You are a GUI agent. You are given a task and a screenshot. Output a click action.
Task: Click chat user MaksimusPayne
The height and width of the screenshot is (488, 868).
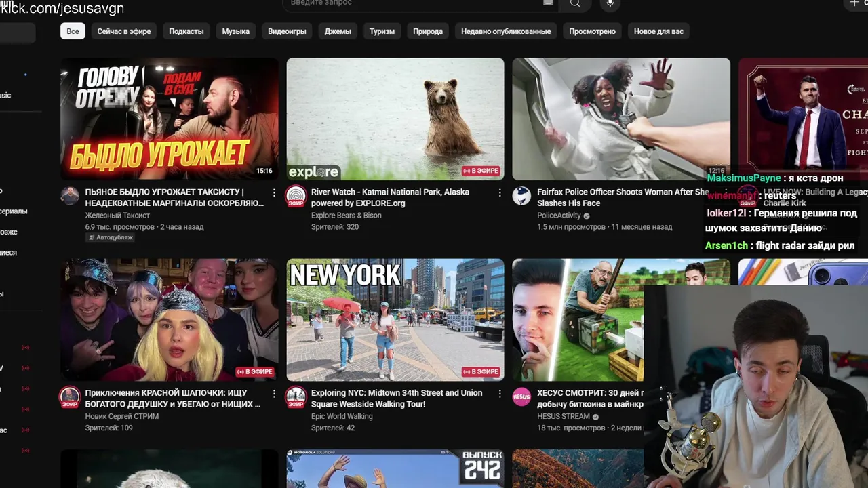click(x=744, y=178)
